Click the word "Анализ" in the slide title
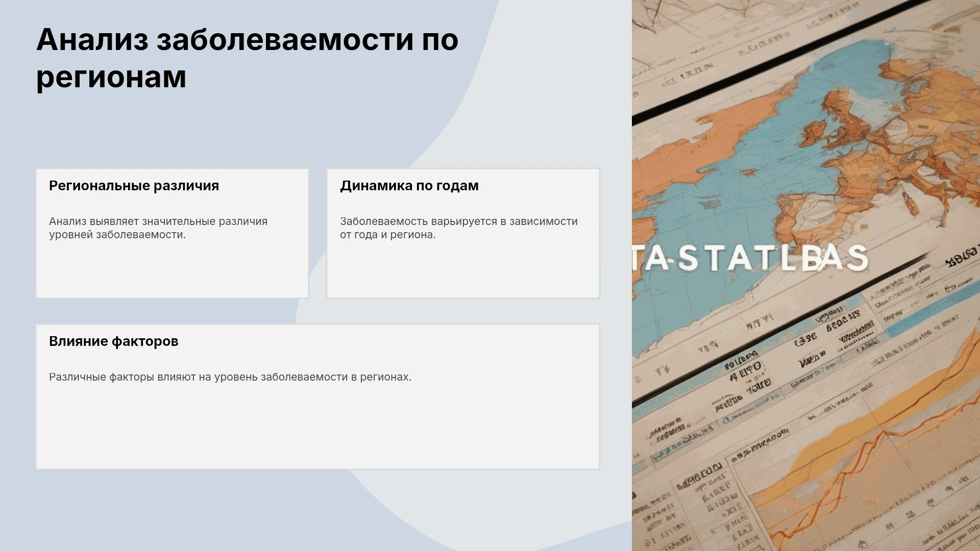 (x=92, y=39)
